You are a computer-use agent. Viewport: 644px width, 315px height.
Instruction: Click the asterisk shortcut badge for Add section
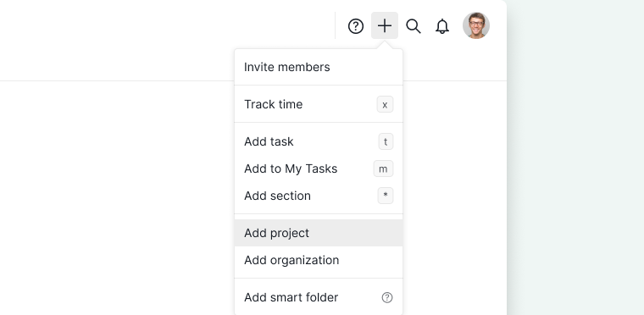coord(386,196)
